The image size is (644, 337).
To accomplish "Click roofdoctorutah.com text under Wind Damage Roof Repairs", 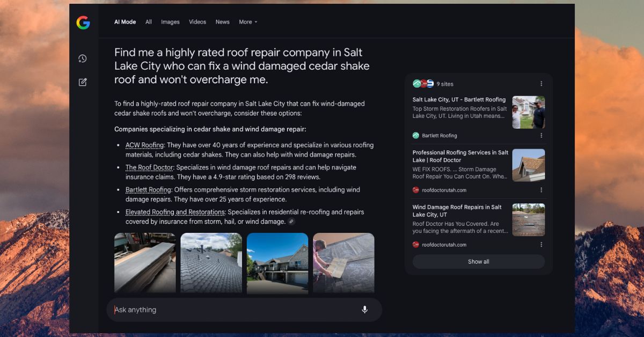I will [x=444, y=245].
